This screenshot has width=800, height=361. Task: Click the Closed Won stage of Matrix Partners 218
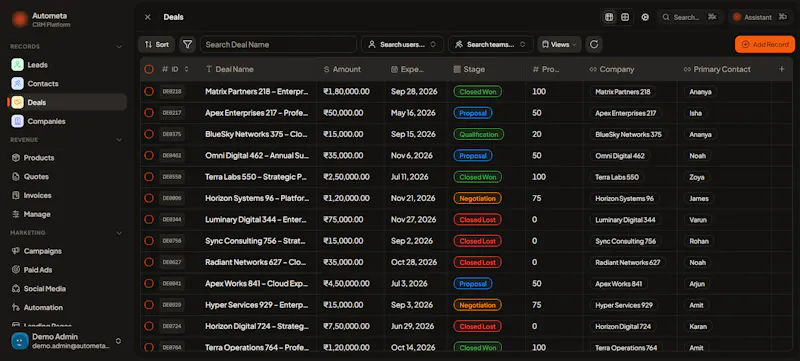tap(478, 92)
